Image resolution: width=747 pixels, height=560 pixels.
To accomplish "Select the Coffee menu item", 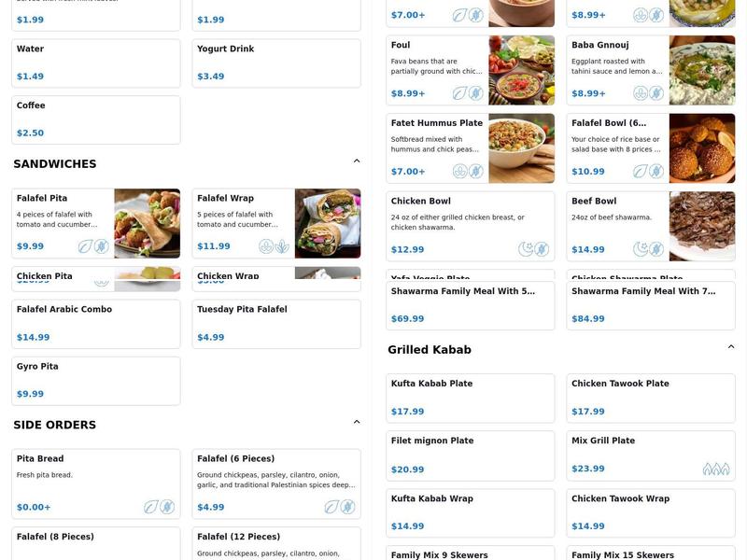I will 93,119.
